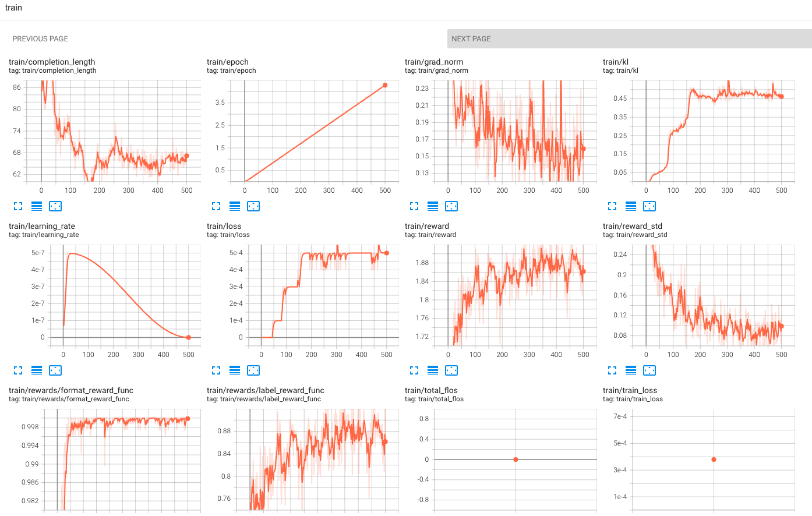Click the train/completion_length chart title
This screenshot has width=812, height=516.
pos(52,62)
